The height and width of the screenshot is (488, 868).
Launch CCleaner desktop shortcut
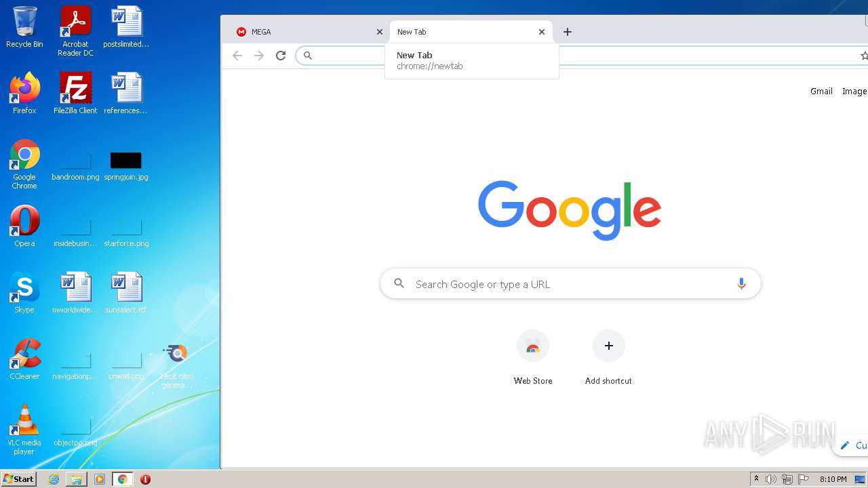(24, 359)
